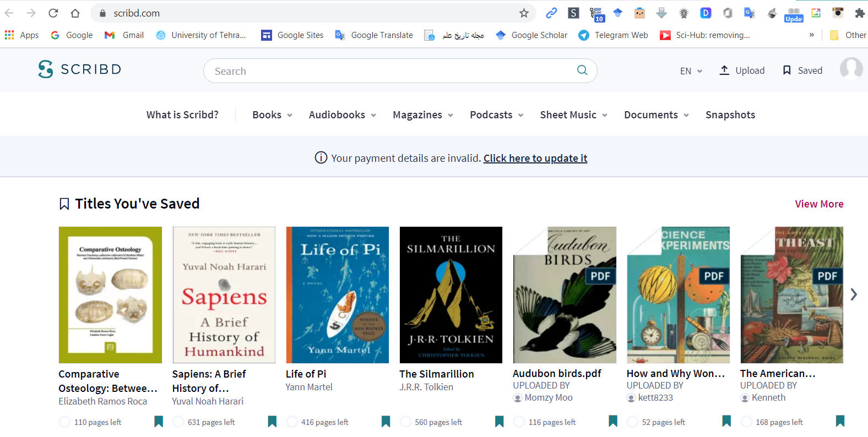Open the 'S' extension icon in toolbar
Viewport: 868px width, 437px height.
[573, 13]
